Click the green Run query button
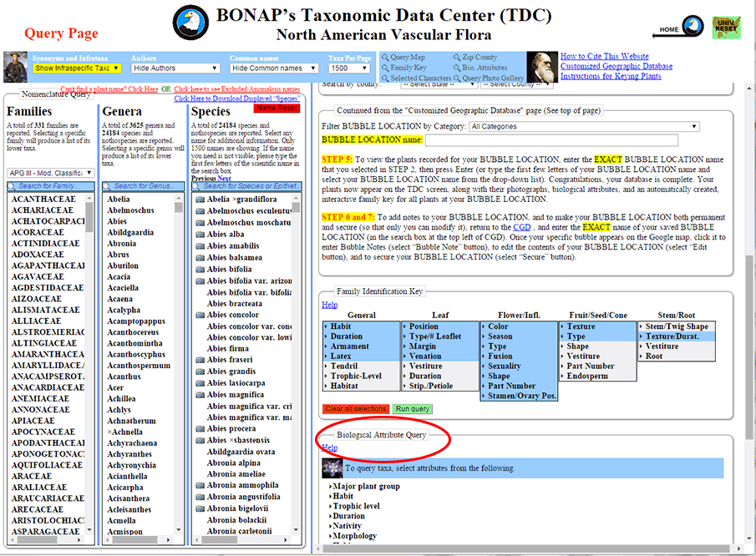Screen dimensions: 756x556 (x=413, y=409)
